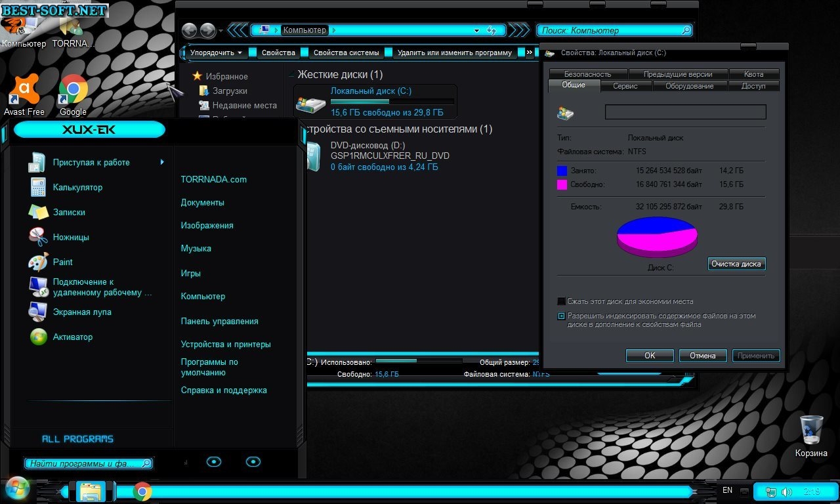Click the magenta Свободно color swatch
Image resolution: width=840 pixels, height=504 pixels.
pyautogui.click(x=562, y=185)
